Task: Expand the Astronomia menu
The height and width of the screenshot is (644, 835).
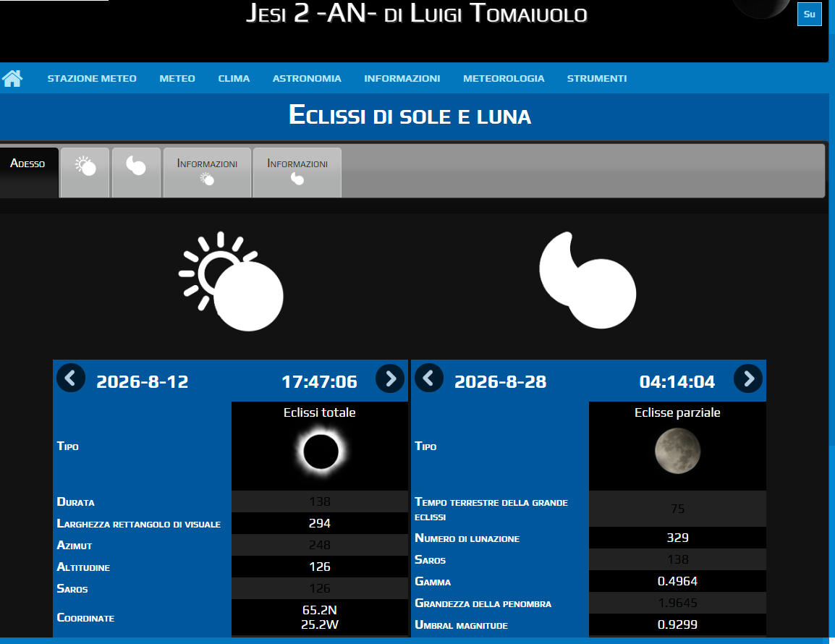Action: 307,78
